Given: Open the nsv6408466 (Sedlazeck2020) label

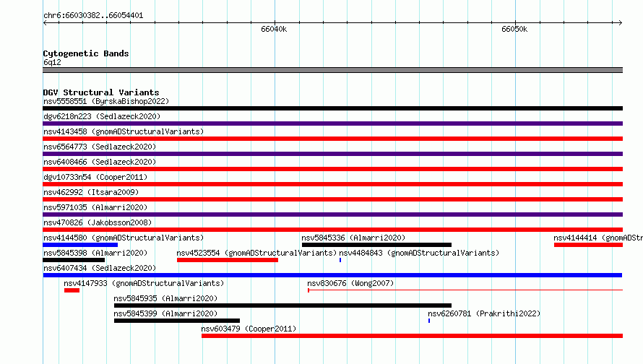Looking at the screenshot, I should (100, 162).
